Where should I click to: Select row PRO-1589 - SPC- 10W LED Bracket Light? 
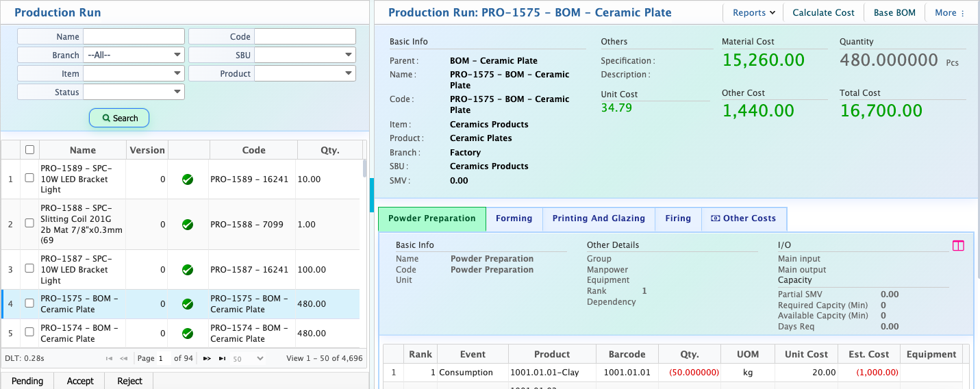point(181,179)
